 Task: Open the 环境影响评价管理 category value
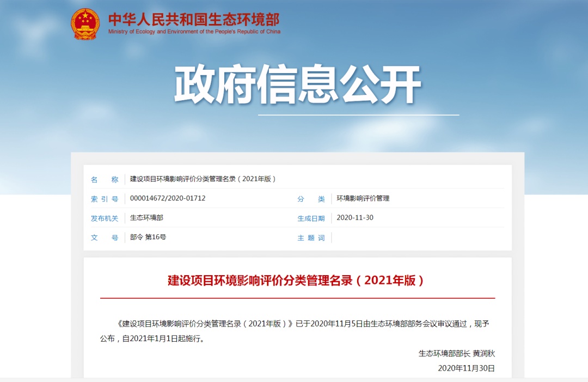(x=363, y=199)
